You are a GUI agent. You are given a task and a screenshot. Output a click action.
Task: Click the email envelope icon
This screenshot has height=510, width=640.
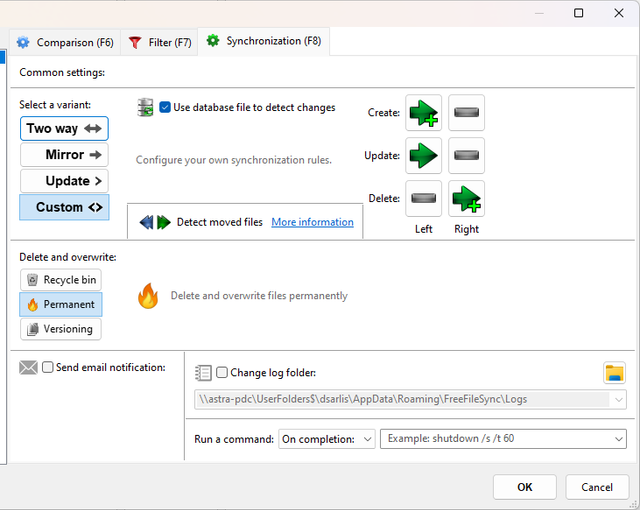pyautogui.click(x=28, y=368)
